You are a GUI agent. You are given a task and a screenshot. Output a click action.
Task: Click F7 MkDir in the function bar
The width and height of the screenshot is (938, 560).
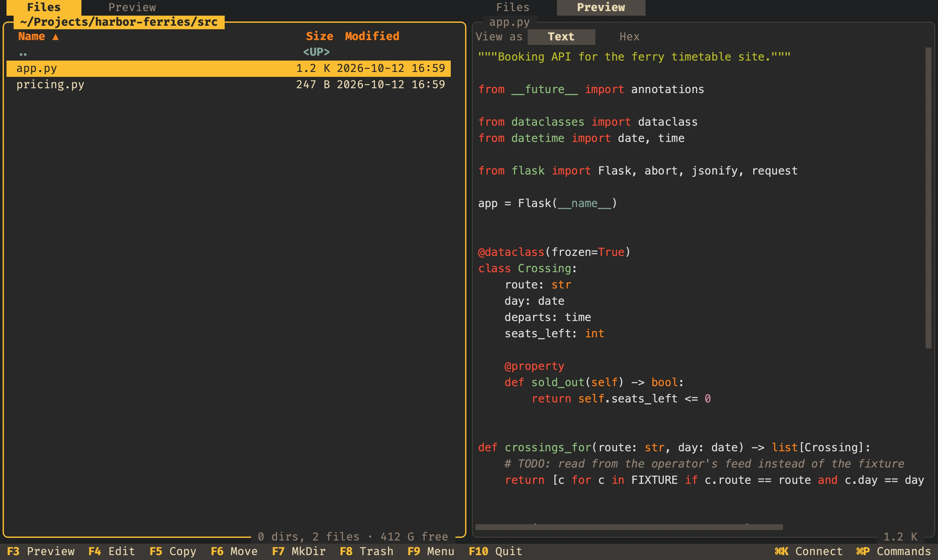[x=299, y=551]
